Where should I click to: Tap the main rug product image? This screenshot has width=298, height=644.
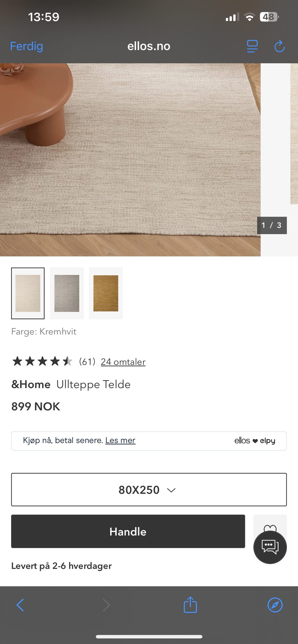point(130,160)
